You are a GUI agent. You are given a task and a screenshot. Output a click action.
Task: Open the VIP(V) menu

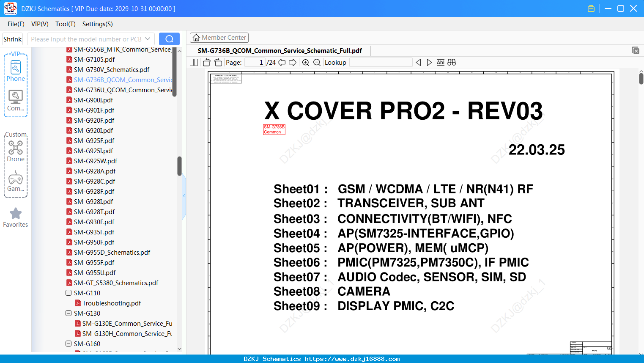pos(40,24)
